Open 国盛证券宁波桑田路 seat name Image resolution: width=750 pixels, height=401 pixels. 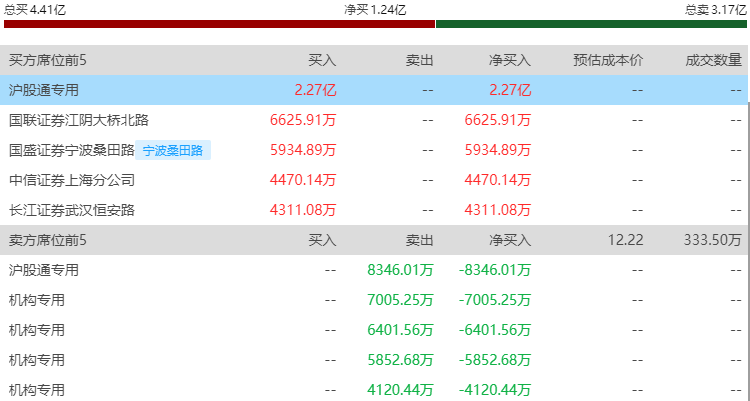click(x=72, y=150)
